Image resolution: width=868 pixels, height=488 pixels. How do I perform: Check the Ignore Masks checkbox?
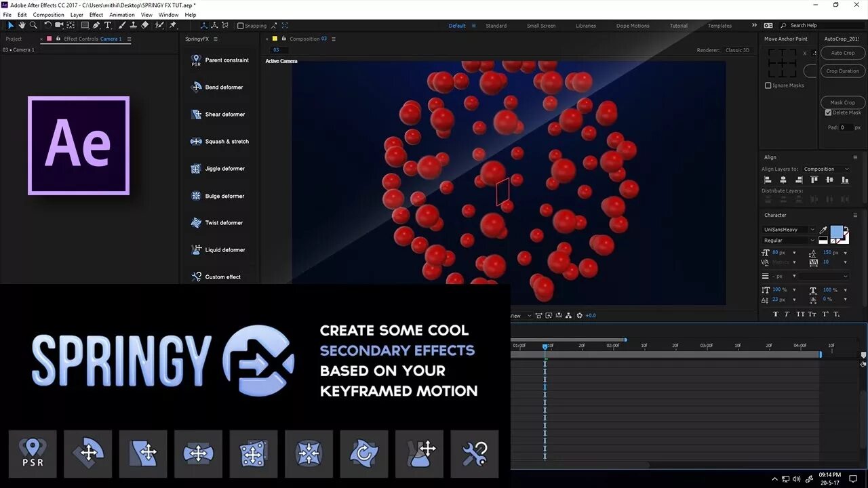(768, 85)
